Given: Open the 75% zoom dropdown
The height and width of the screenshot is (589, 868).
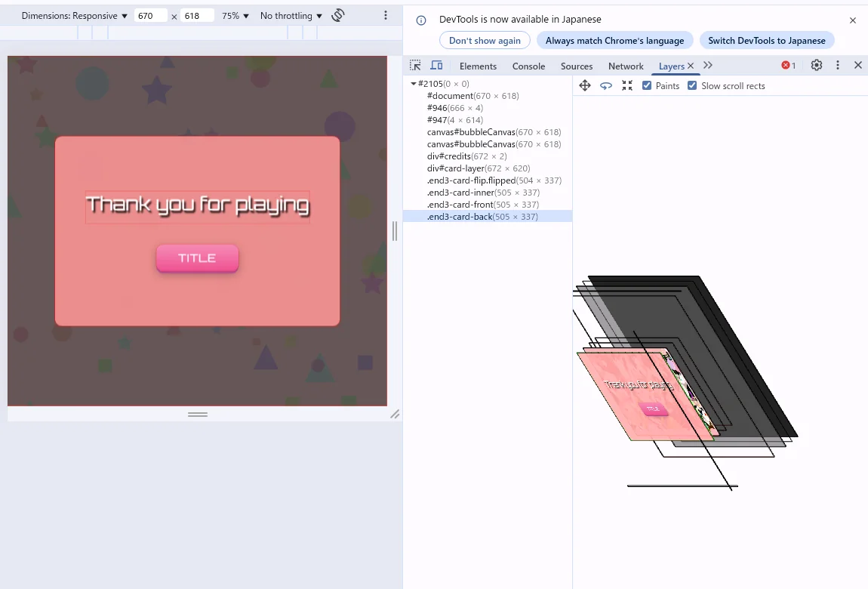Looking at the screenshot, I should tap(235, 16).
